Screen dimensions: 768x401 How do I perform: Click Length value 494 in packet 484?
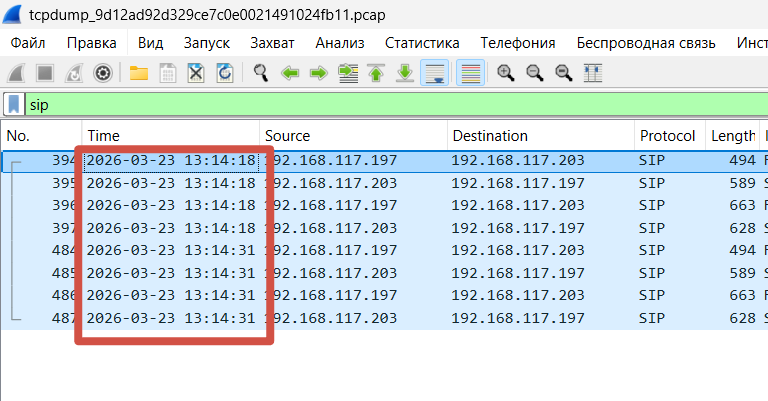742,251
